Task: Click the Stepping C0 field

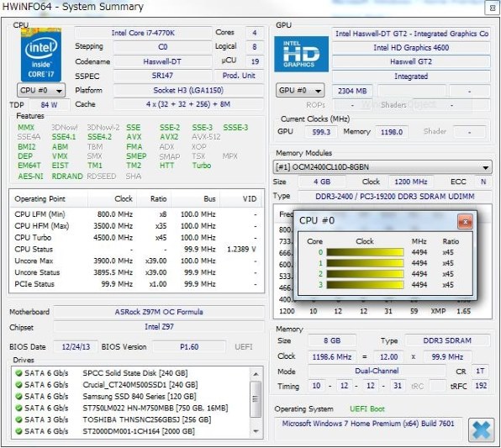Action: pyautogui.click(x=162, y=47)
